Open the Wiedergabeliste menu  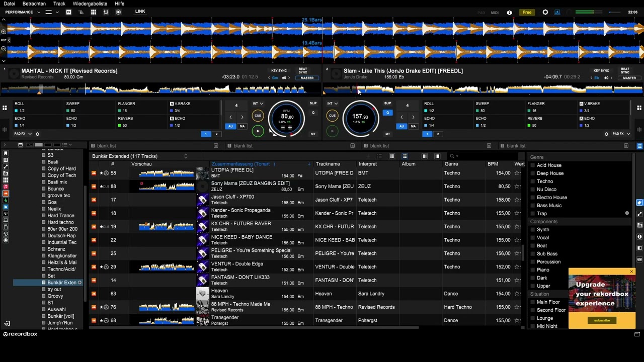pos(90,4)
